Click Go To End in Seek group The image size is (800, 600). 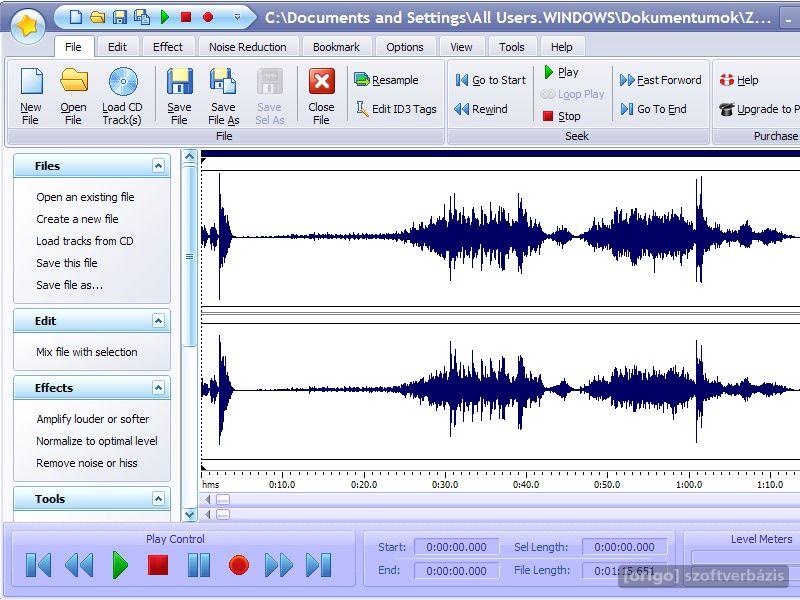[x=654, y=109]
